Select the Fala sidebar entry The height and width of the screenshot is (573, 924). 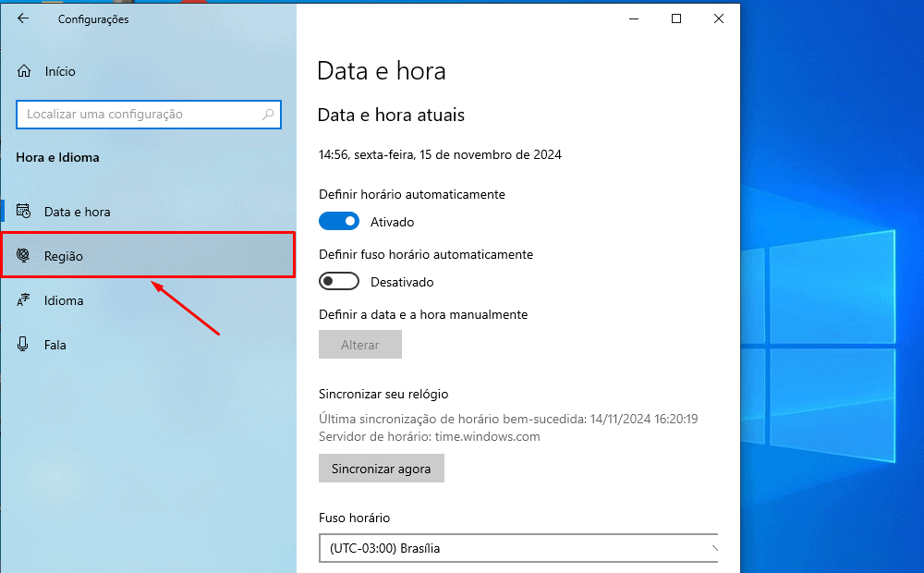point(55,345)
